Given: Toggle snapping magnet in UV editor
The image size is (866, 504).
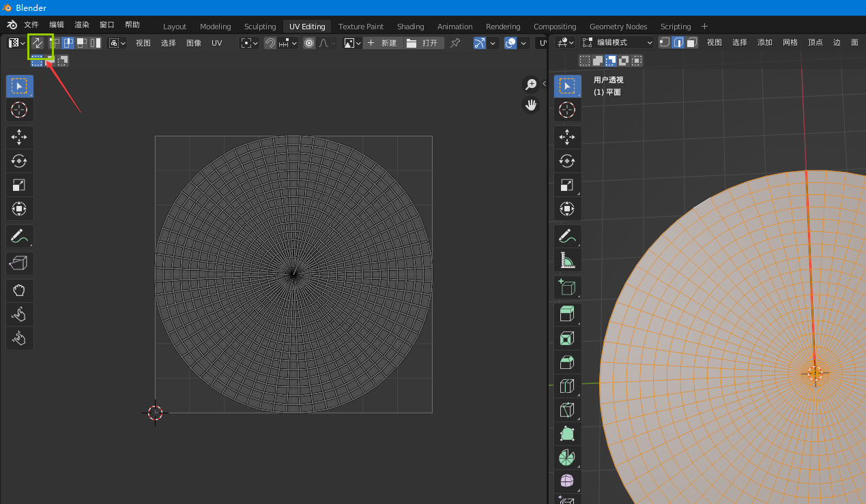Looking at the screenshot, I should (x=271, y=43).
